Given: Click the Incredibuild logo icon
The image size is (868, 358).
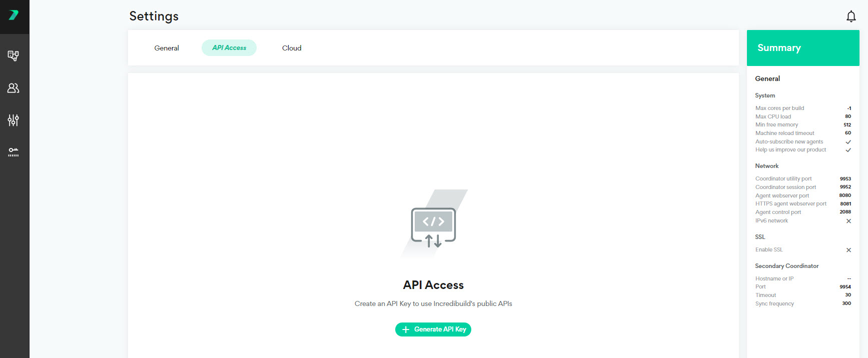Looking at the screenshot, I should tap(14, 15).
